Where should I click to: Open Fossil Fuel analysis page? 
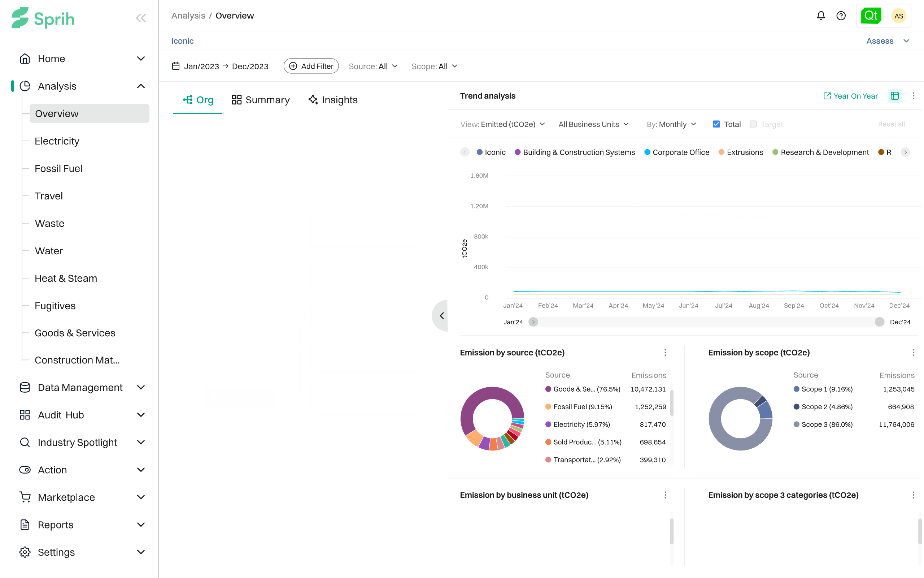[x=58, y=169]
